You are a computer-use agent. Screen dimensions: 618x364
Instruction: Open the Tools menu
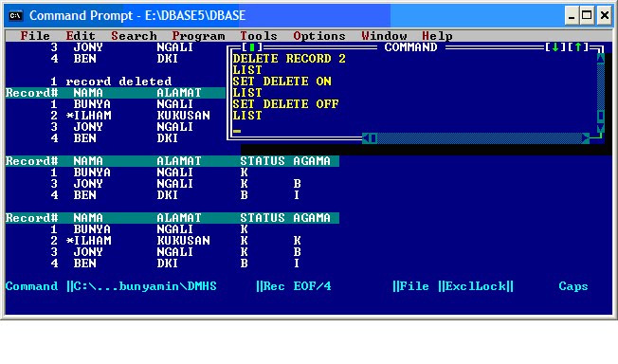pos(259,36)
